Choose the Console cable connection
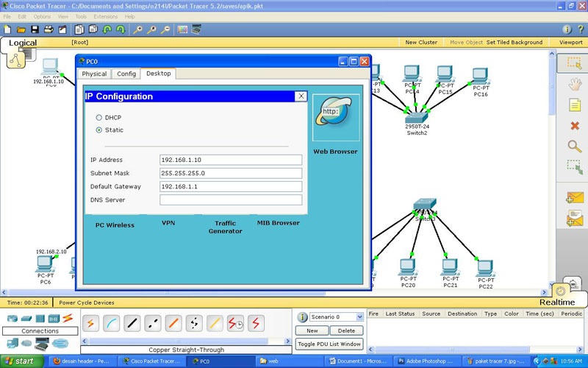 (112, 323)
